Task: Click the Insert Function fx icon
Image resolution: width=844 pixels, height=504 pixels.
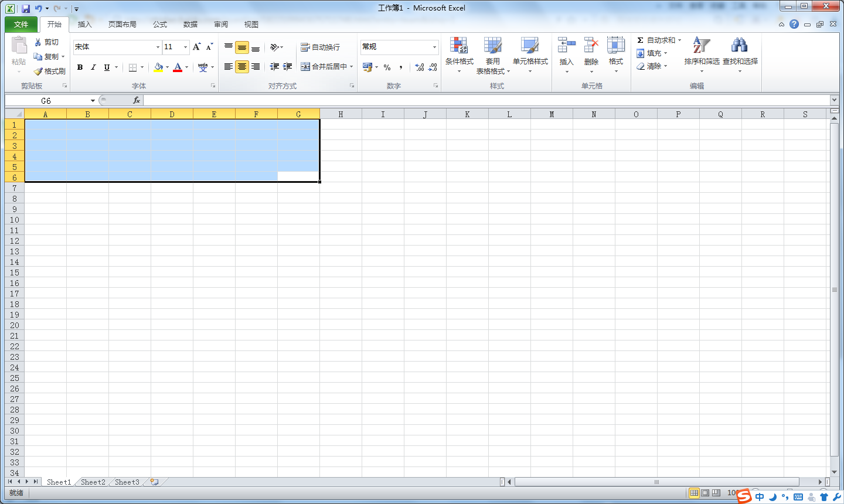Action: (137, 100)
